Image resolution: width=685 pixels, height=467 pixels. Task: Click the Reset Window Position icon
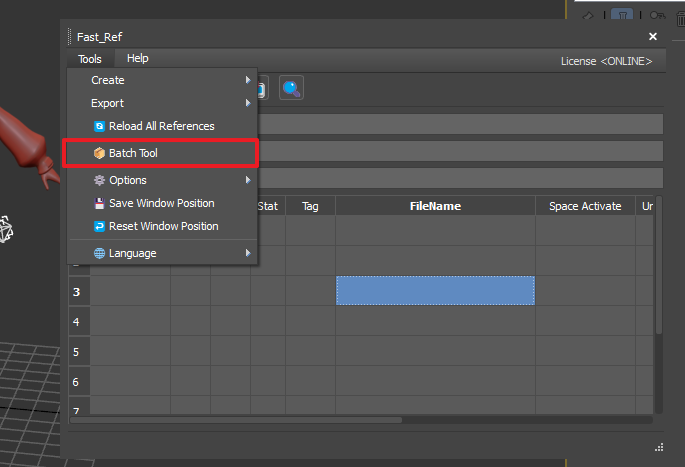(x=99, y=226)
